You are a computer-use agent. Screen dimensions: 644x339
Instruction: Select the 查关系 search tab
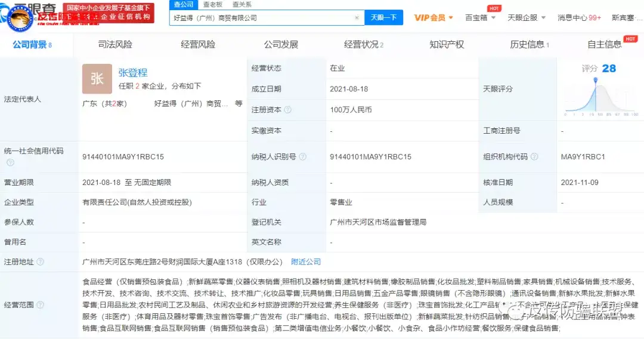pos(242,5)
